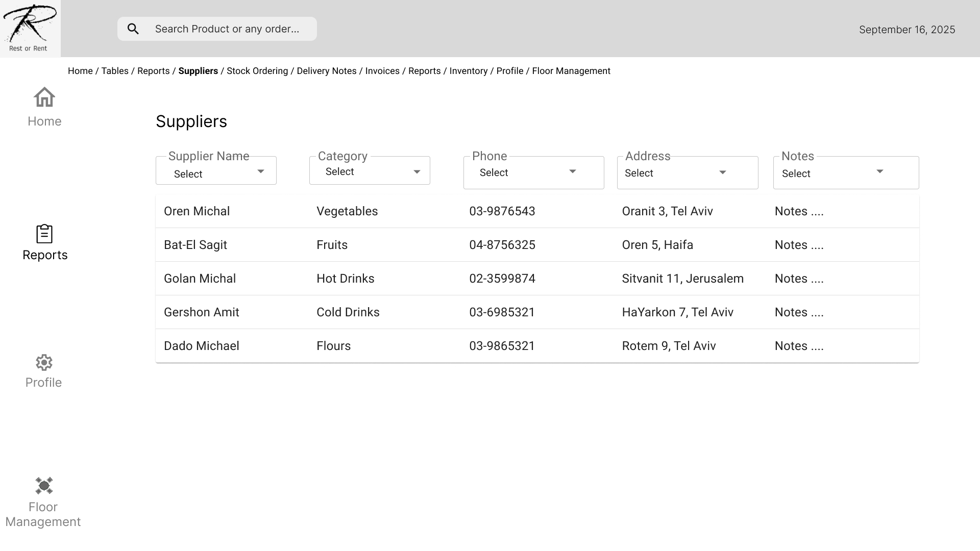
Task: Open the Address filter dropdown arrow
Action: pos(722,172)
